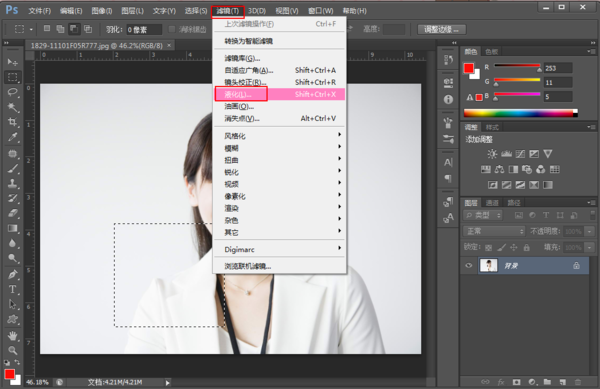The image size is (600, 389).
Task: Select the Brush tool
Action: [x=12, y=168]
